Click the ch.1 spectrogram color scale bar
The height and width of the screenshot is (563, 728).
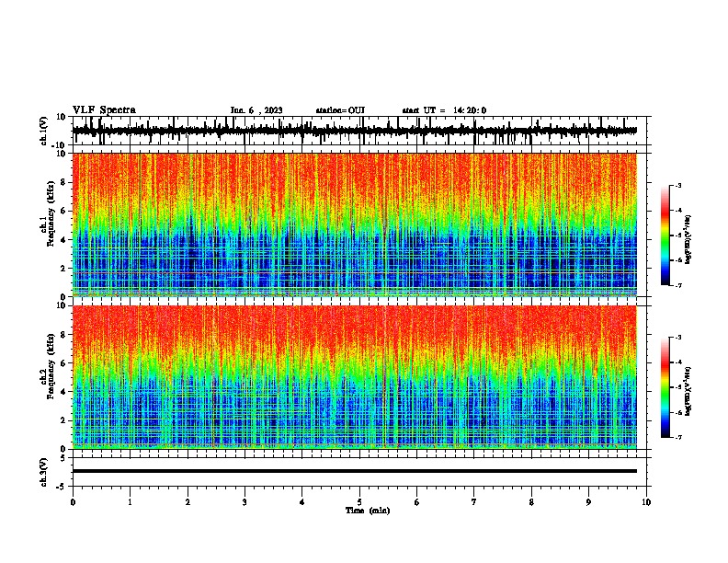pos(665,236)
